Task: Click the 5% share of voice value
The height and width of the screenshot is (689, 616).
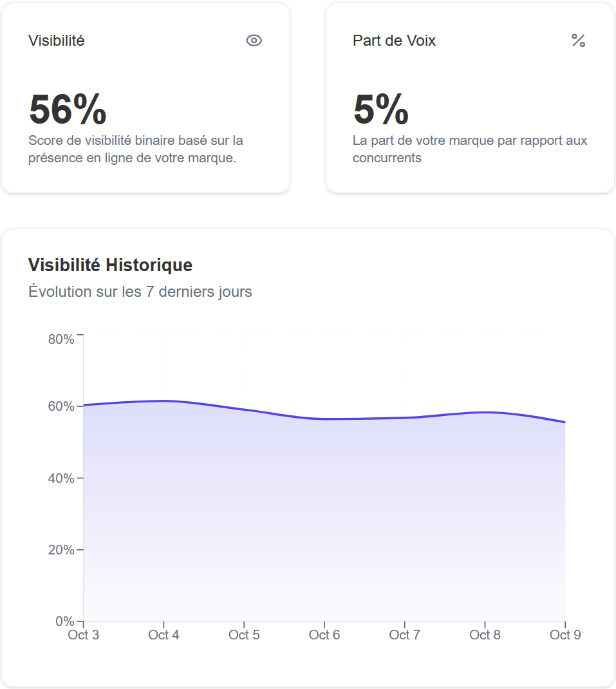Action: coord(380,109)
